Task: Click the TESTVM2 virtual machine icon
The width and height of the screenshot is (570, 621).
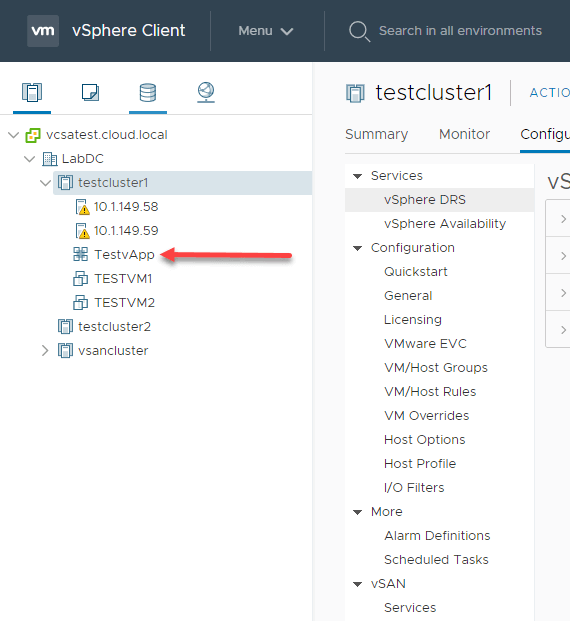Action: (x=80, y=303)
